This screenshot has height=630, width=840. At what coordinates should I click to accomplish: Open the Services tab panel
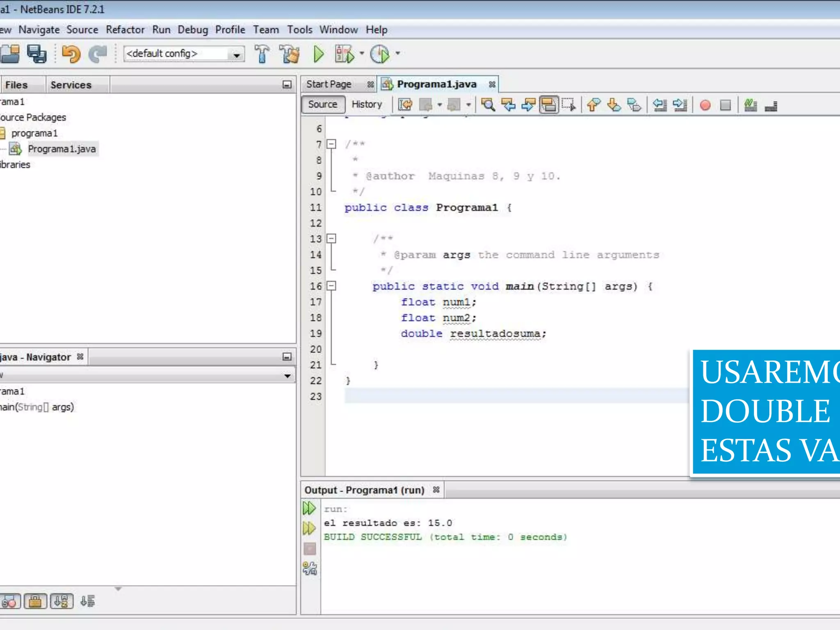(71, 85)
